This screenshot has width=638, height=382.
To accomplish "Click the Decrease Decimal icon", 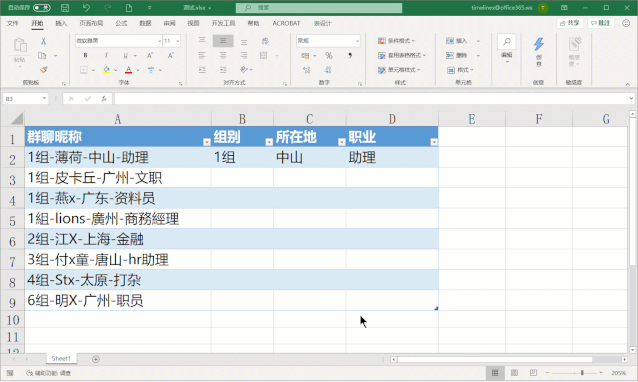I will pyautogui.click(x=328, y=70).
